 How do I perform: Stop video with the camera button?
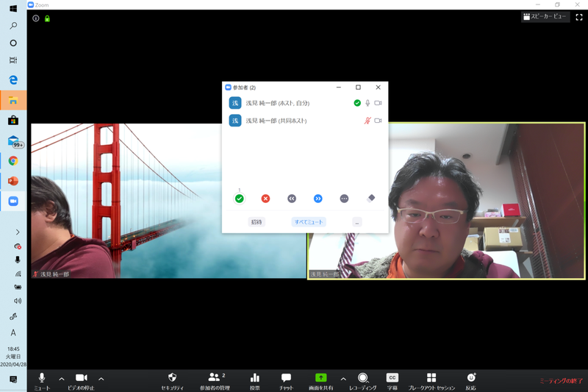(x=81, y=381)
